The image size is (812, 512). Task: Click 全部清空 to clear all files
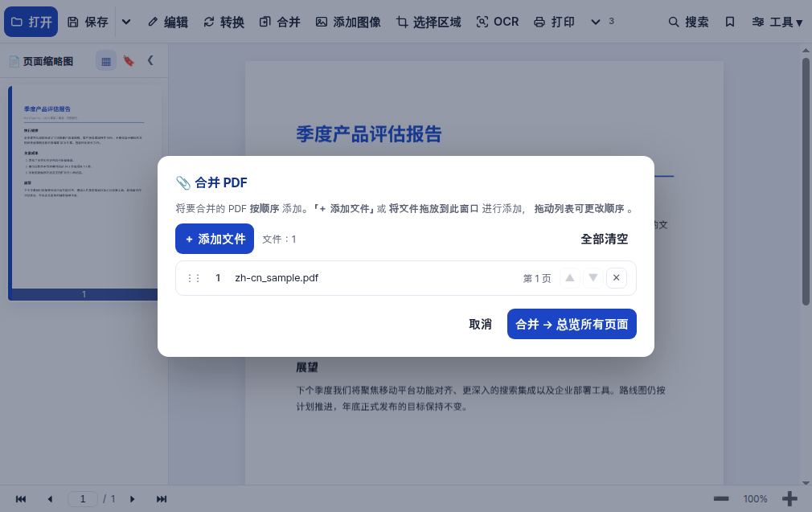(x=605, y=239)
